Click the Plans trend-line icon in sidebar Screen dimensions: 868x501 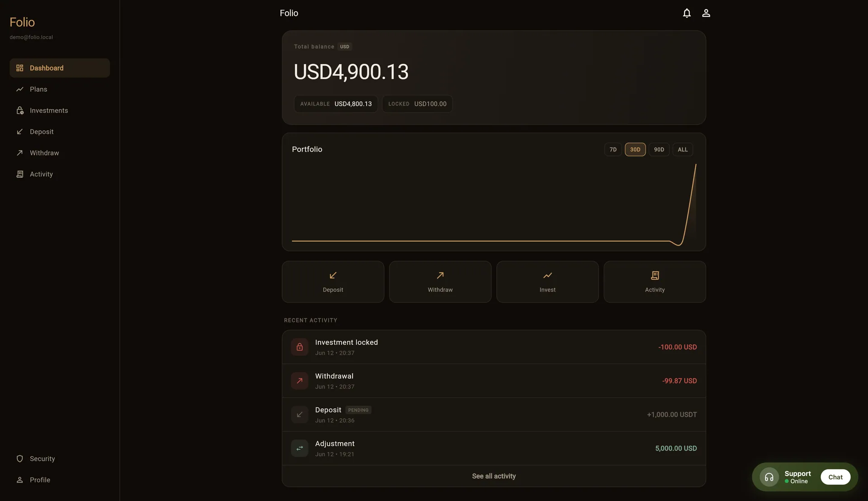tap(20, 89)
